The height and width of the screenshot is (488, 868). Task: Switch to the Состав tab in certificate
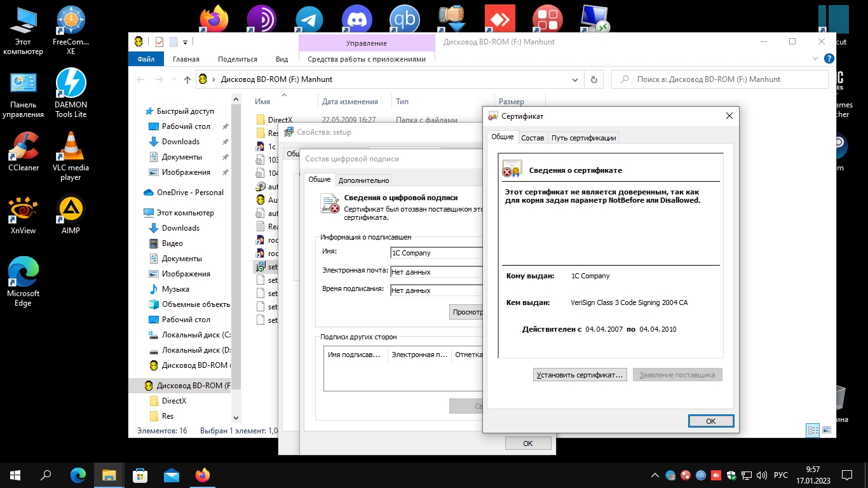point(532,138)
